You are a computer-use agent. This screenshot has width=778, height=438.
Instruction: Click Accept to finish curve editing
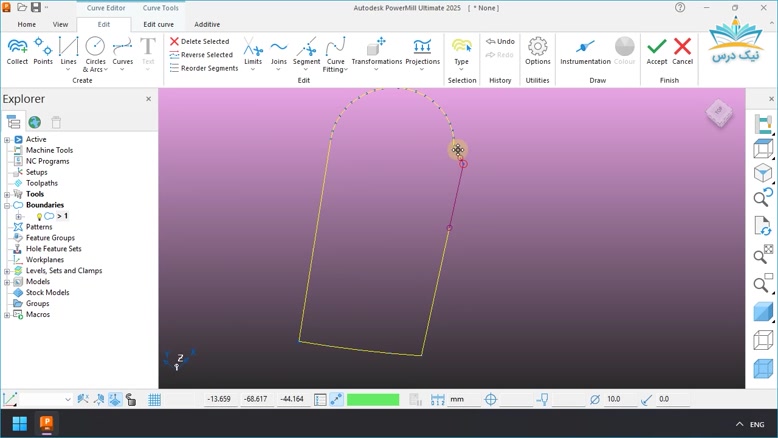[656, 51]
